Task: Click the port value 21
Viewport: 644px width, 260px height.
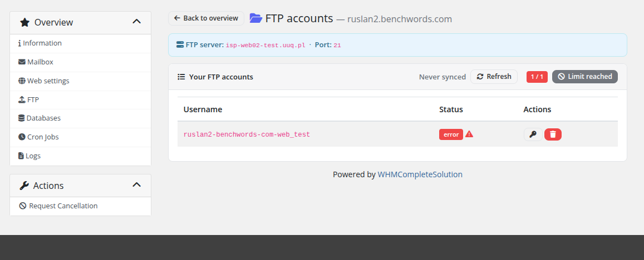Action: (337, 46)
